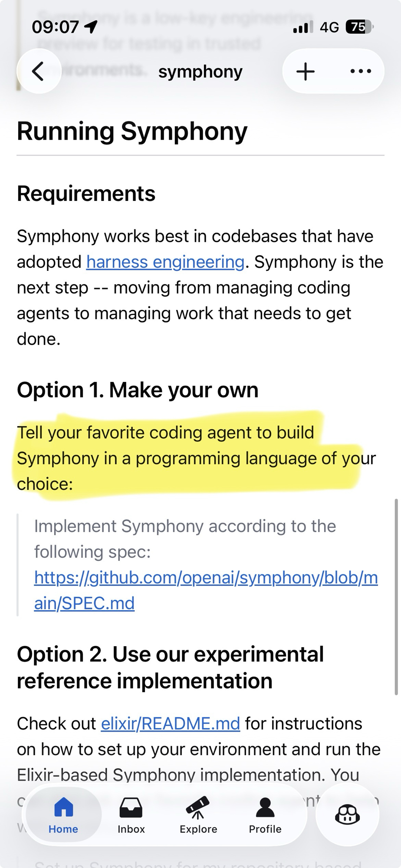The height and width of the screenshot is (868, 401).
Task: Open the Copilot assistant icon
Action: pos(347,815)
